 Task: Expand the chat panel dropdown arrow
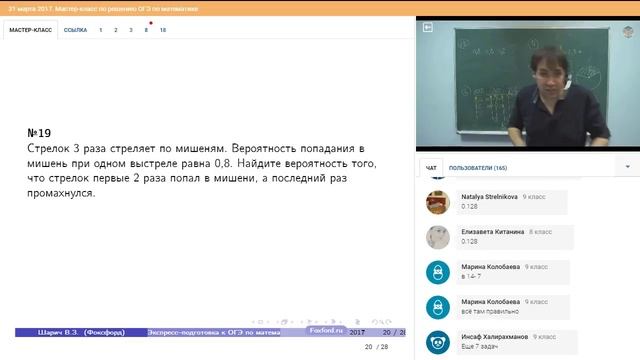click(627, 167)
